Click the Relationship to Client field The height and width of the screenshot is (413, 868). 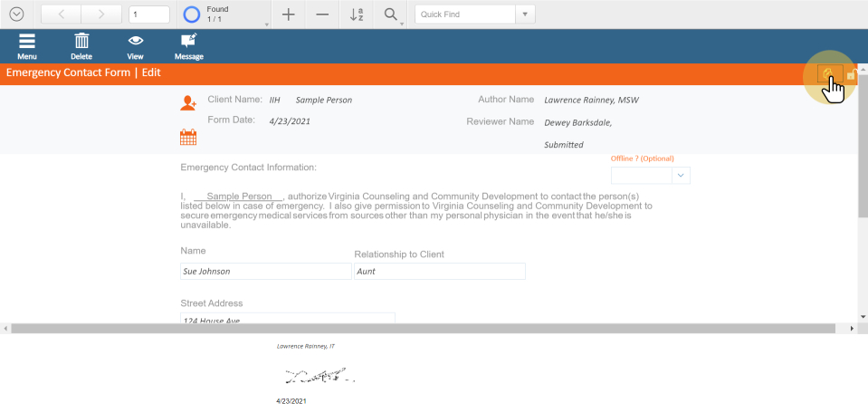click(x=439, y=271)
